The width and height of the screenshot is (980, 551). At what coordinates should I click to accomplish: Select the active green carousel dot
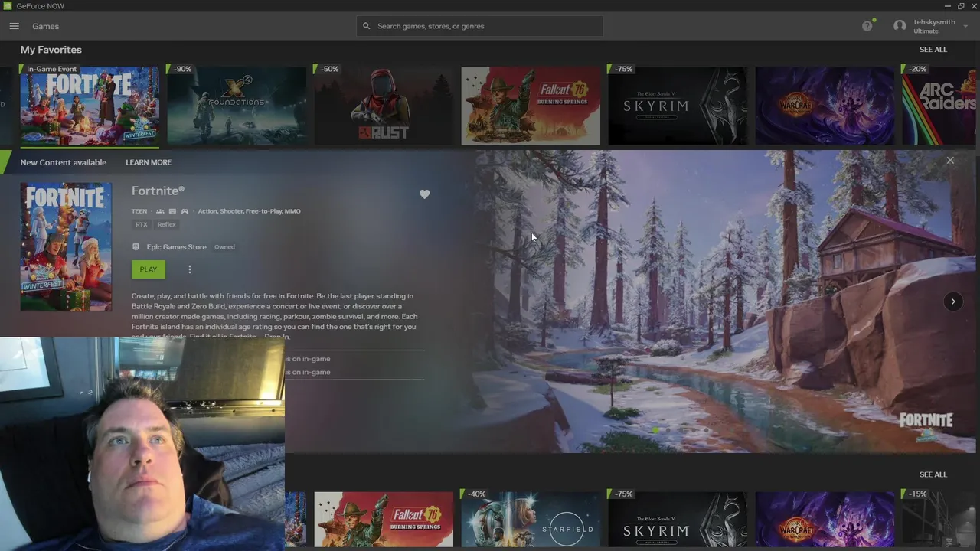[x=655, y=430]
